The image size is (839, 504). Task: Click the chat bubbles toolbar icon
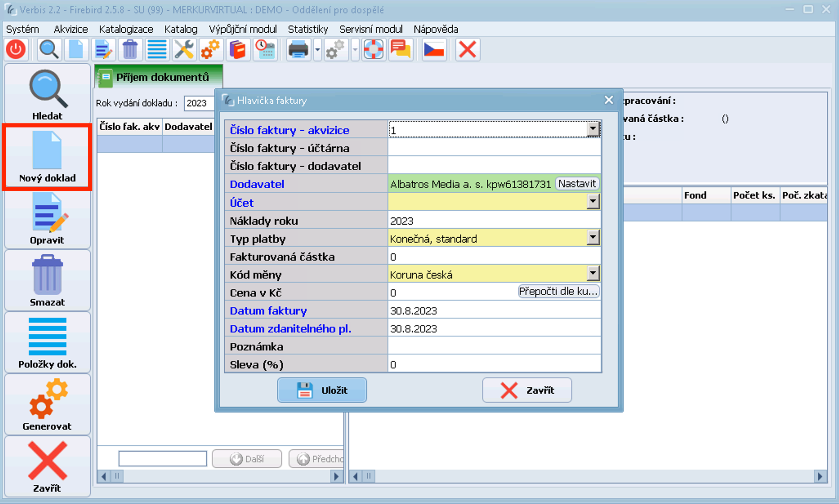pyautogui.click(x=400, y=50)
